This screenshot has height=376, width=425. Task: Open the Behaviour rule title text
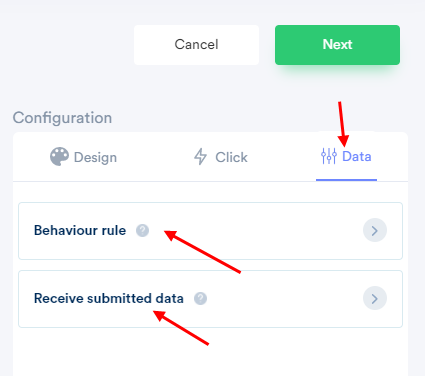tap(80, 230)
